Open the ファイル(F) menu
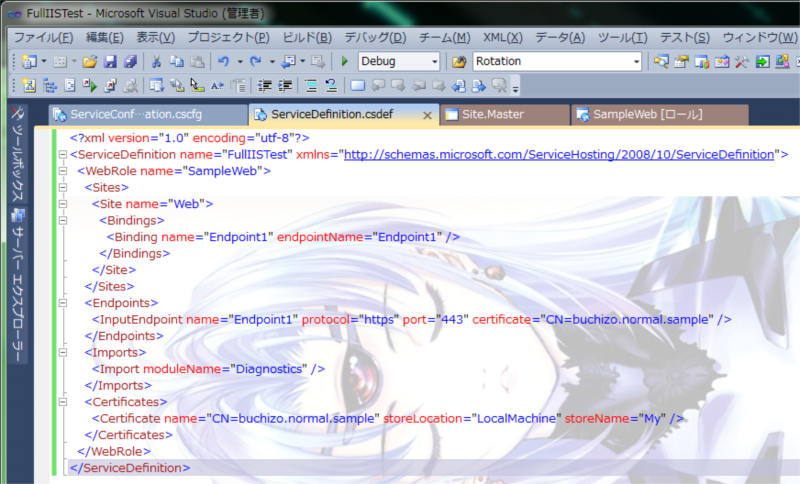 click(x=43, y=38)
